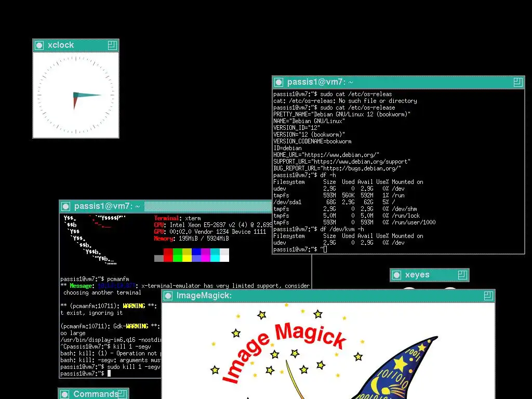This screenshot has width=532, height=399.
Task: Pick the white swatch in neofetch palette
Action: (224, 255)
